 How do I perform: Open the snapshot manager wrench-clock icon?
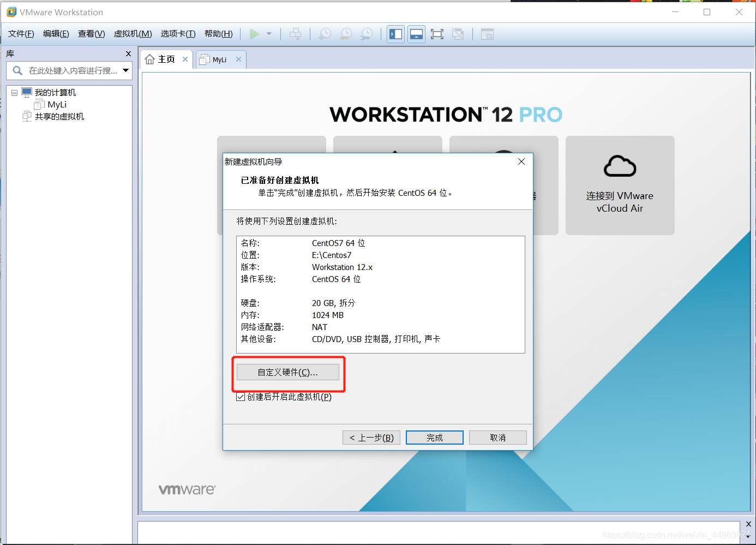pos(367,34)
